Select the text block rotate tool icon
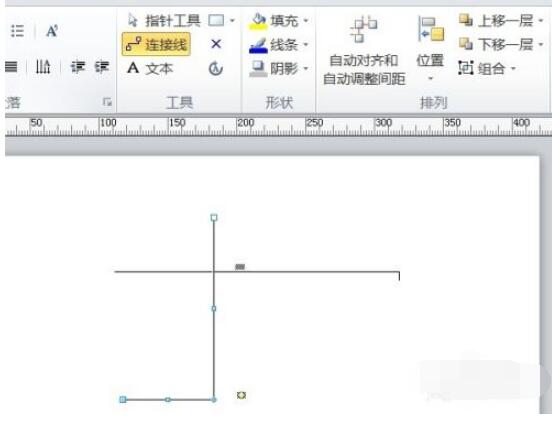Viewport: 552px width, 423px height. [x=215, y=69]
